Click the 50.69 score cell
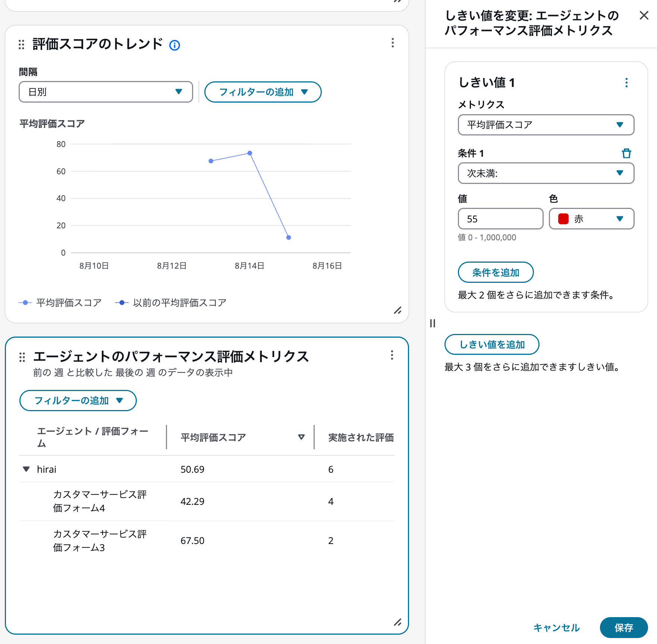This screenshot has height=644, width=657. pyautogui.click(x=192, y=469)
